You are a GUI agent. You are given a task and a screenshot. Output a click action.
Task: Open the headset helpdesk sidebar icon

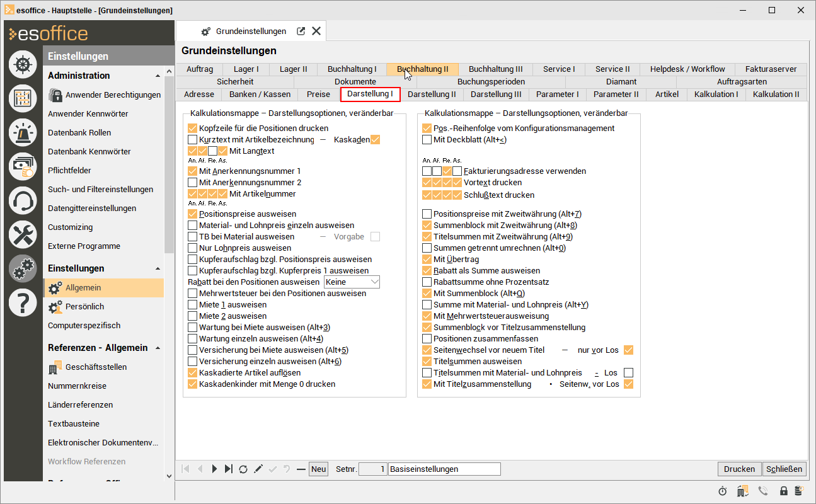23,200
